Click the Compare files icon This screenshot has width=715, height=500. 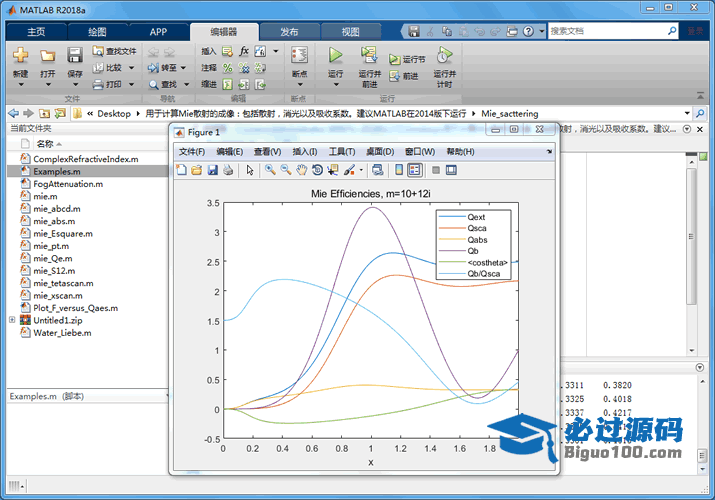(98, 68)
